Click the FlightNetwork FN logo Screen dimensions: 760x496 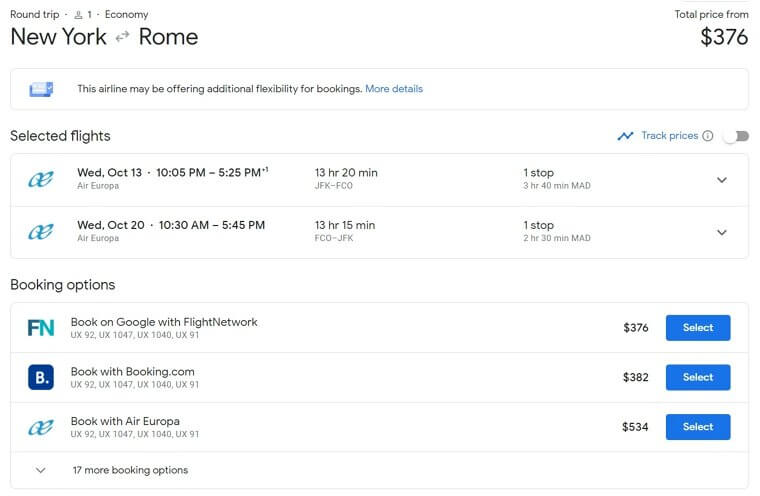pos(41,328)
